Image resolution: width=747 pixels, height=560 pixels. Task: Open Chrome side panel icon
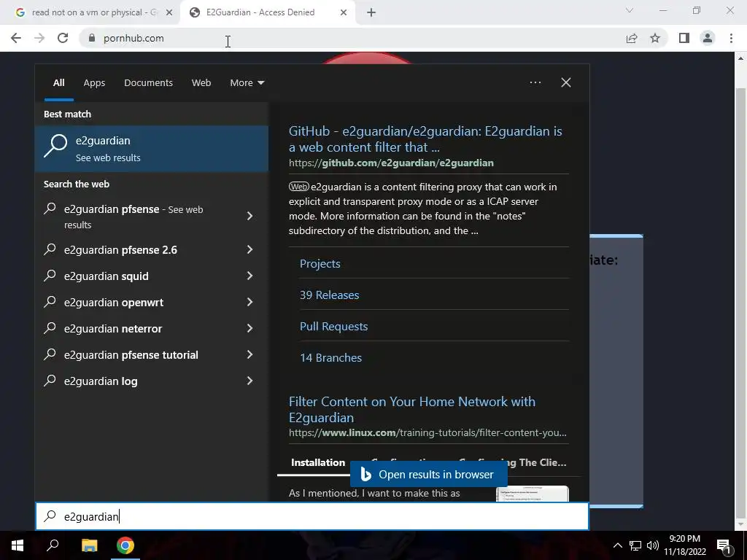pos(684,38)
